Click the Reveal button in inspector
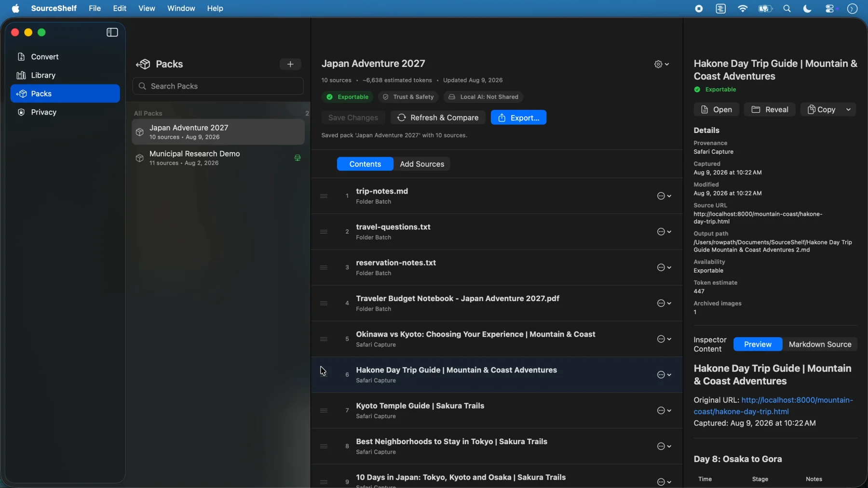 (770, 110)
